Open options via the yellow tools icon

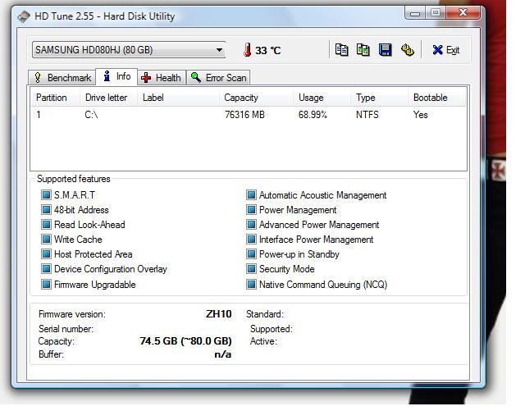pos(407,50)
